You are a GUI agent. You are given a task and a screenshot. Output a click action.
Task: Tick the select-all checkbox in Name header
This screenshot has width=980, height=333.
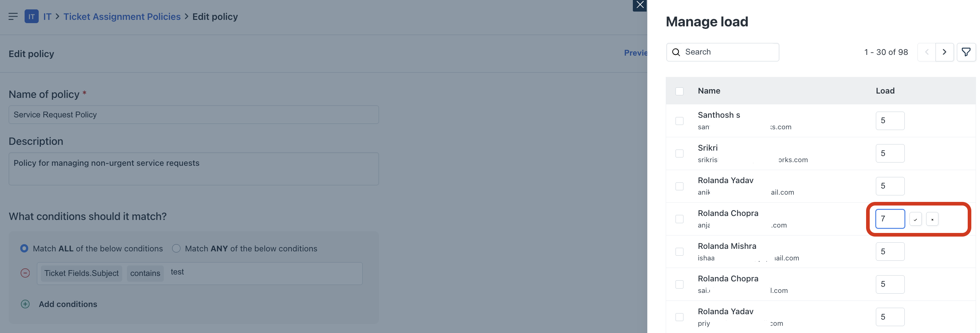pos(679,91)
